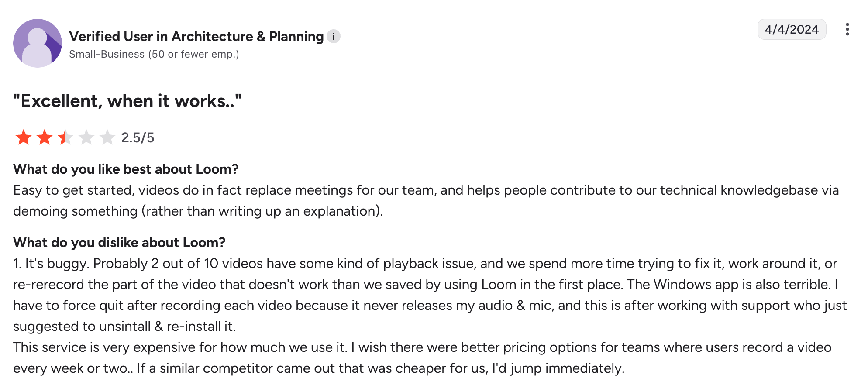
Task: Select the second filled star
Action: click(x=44, y=137)
